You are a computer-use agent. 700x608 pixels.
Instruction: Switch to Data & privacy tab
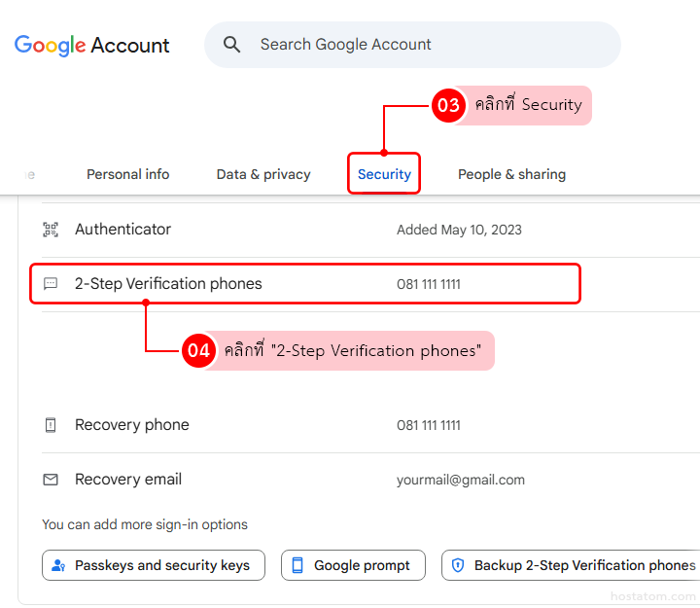263,174
